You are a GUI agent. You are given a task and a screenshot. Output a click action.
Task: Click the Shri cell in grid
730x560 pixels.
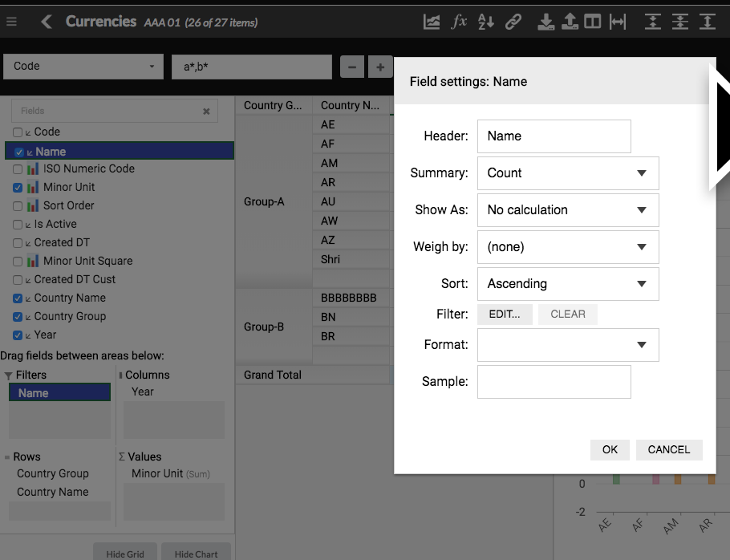pos(351,259)
